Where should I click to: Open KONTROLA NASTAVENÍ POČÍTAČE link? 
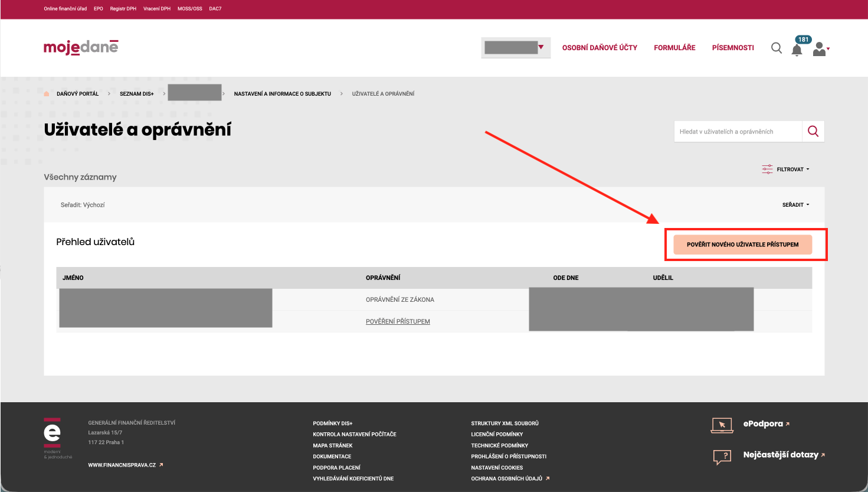[x=355, y=434]
